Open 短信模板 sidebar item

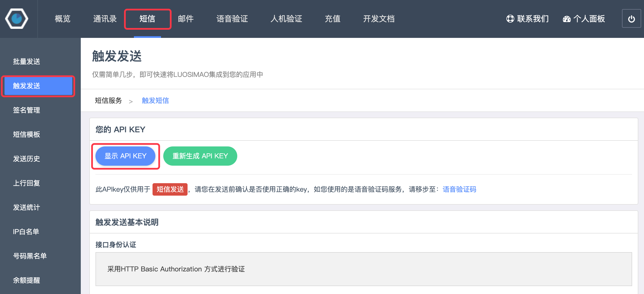[27, 135]
